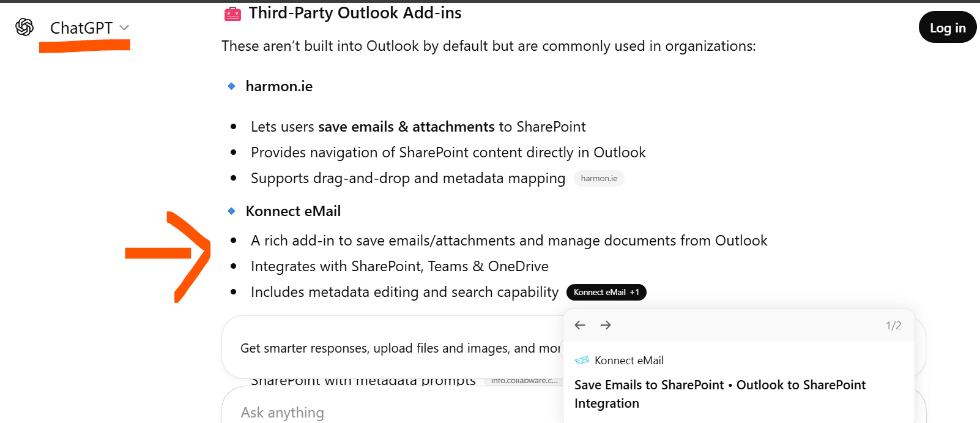Image resolution: width=980 pixels, height=423 pixels.
Task: Click the ChatGPT logo icon
Action: point(24,27)
